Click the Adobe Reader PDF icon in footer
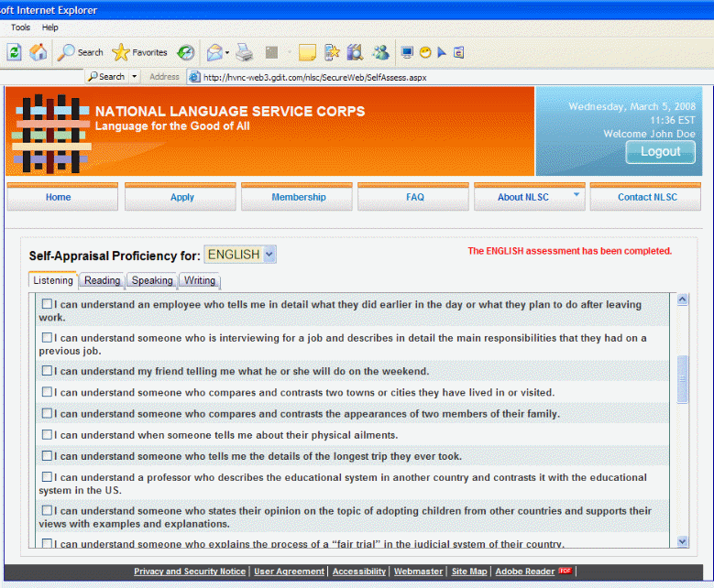This screenshot has height=588, width=714. (x=565, y=572)
